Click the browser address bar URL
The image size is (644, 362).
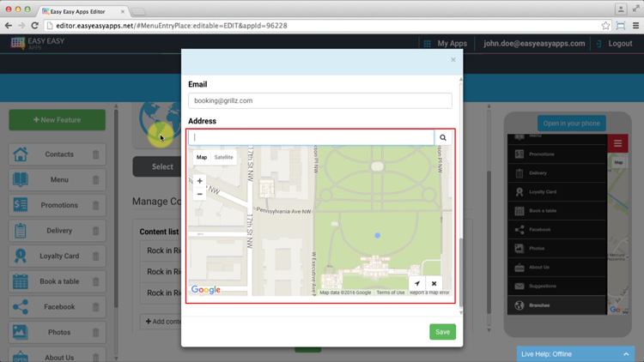click(172, 26)
